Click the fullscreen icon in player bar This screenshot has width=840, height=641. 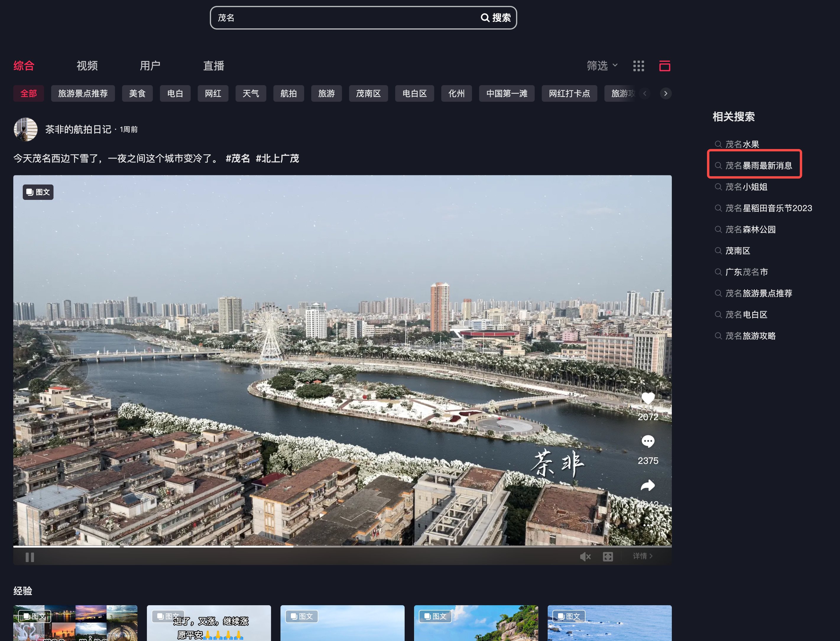(x=608, y=557)
